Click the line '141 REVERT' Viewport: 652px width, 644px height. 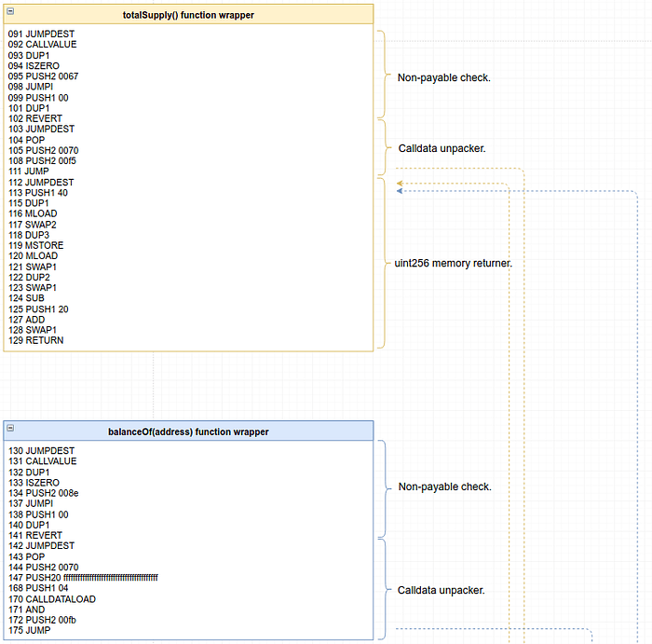pyautogui.click(x=35, y=535)
